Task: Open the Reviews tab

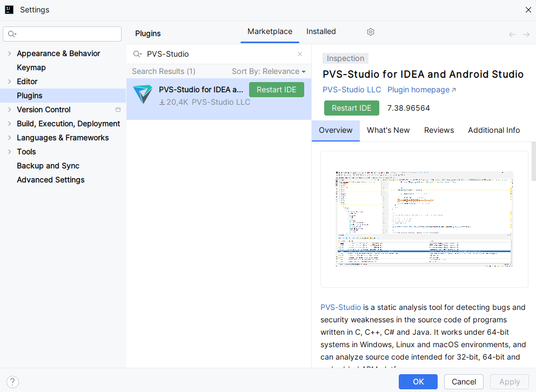Action: pos(439,130)
